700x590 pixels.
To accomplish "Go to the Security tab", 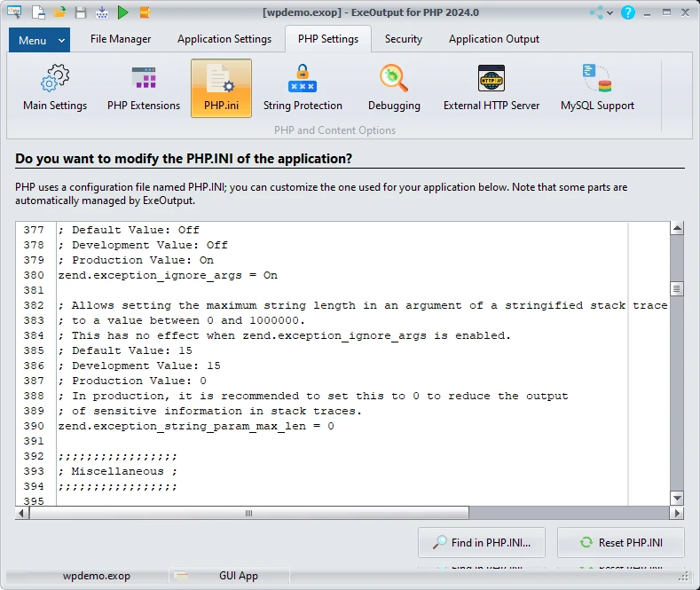I will pyautogui.click(x=403, y=39).
